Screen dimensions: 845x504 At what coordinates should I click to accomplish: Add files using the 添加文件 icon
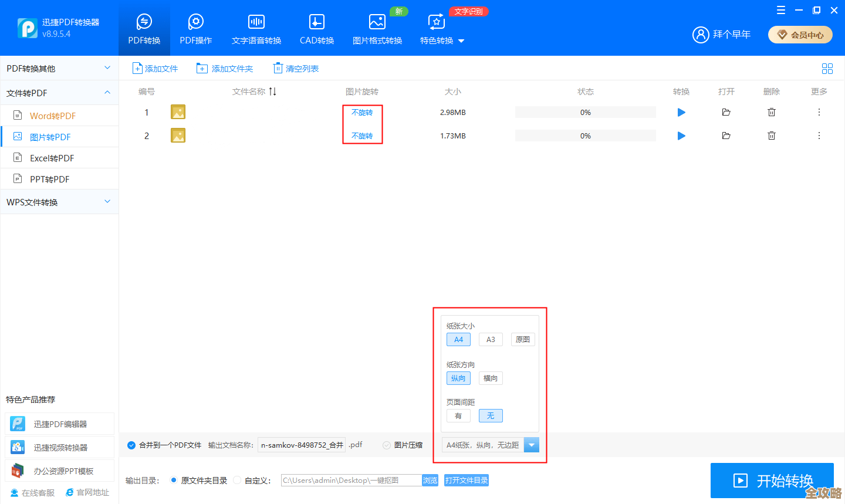pyautogui.click(x=155, y=67)
